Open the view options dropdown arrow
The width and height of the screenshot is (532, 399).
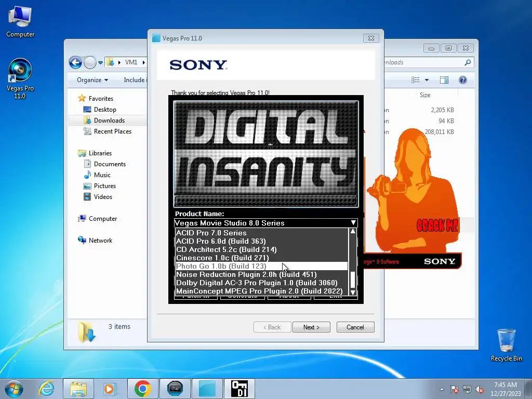[427, 80]
